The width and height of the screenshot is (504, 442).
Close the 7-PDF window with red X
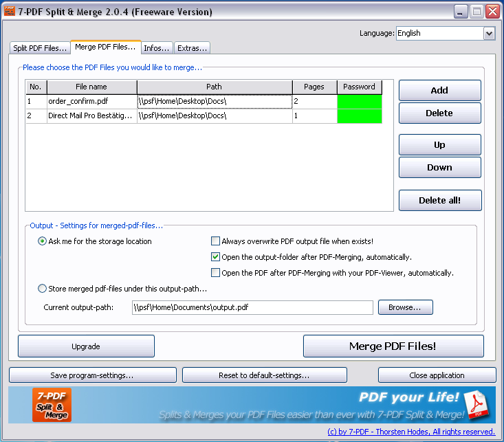click(x=492, y=12)
